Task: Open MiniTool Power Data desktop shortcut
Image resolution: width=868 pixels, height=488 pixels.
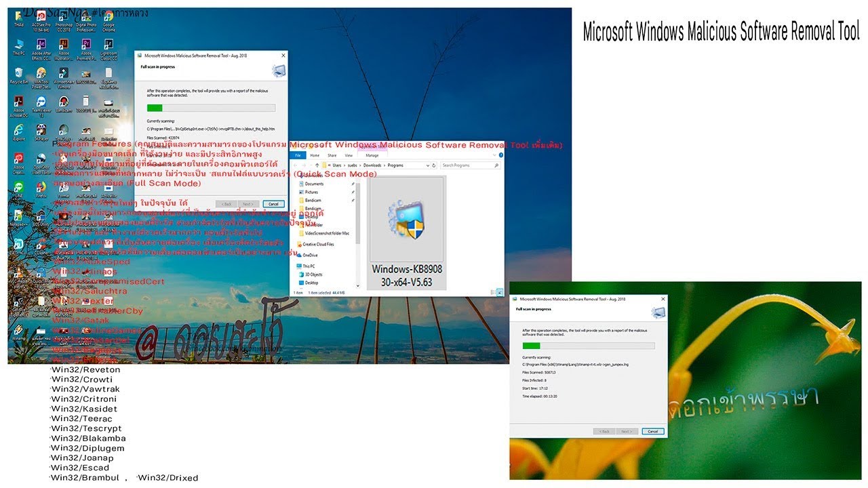Action: 41,78
